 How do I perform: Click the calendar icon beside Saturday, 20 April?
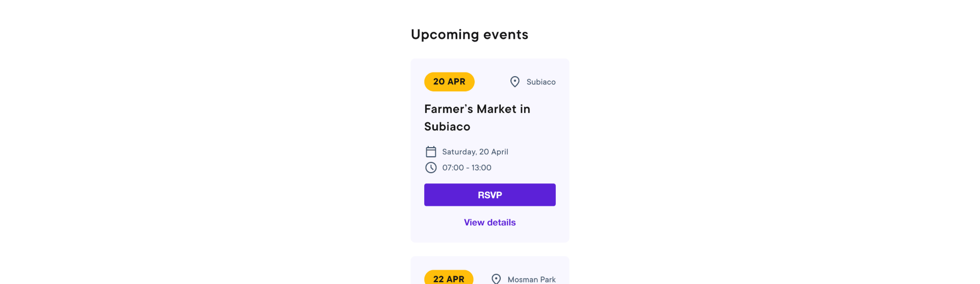point(431,152)
